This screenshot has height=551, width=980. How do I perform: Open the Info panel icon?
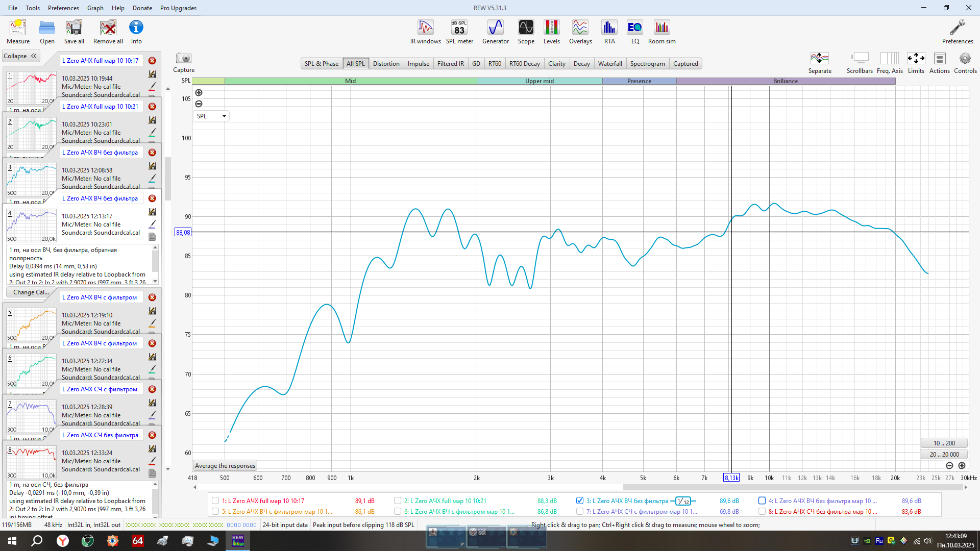click(x=136, y=32)
